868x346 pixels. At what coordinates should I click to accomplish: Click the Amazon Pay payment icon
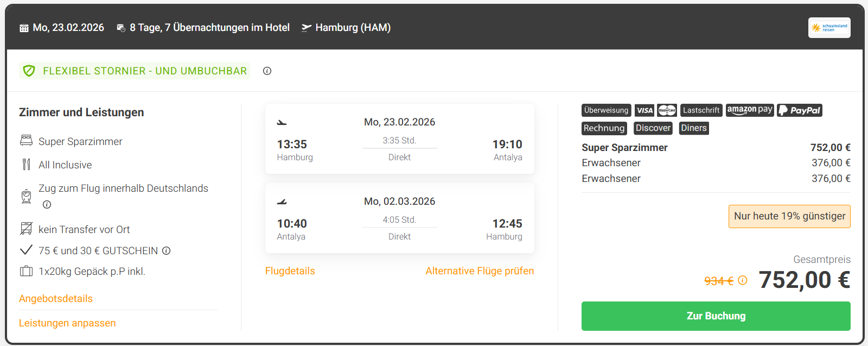point(750,110)
